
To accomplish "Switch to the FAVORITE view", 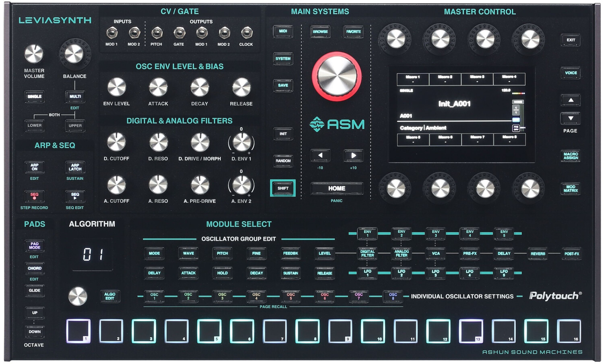I will point(353,31).
